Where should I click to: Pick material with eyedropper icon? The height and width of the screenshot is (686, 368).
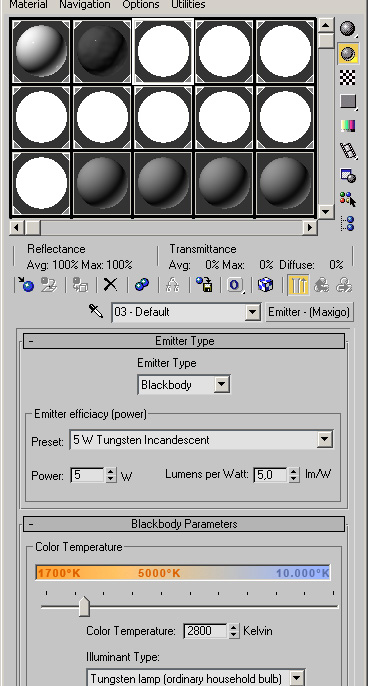pos(96,312)
